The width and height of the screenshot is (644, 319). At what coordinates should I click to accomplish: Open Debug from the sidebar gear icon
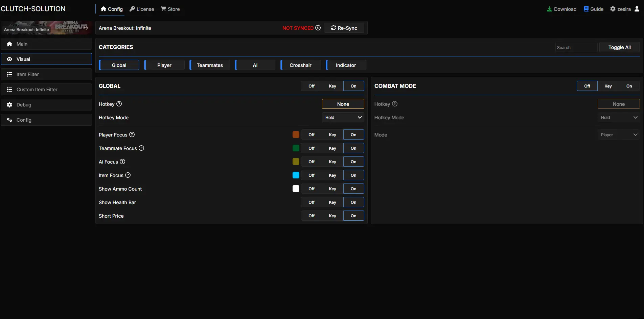(9, 105)
